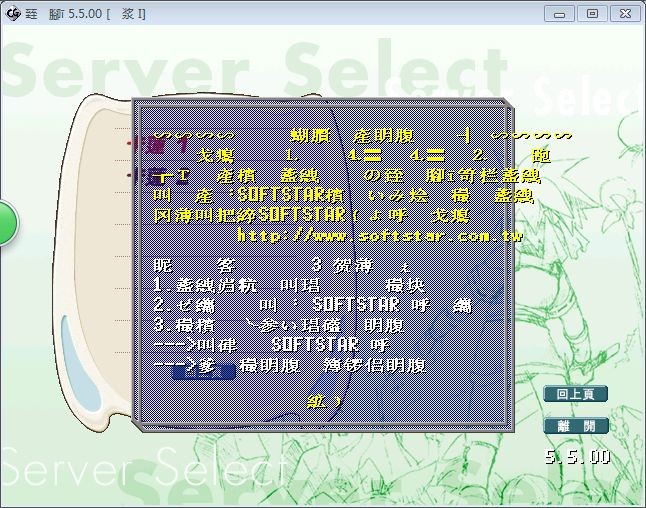Click the line starting with "3." in the dialog
Image resolution: width=646 pixels, height=508 pixels.
point(279,325)
